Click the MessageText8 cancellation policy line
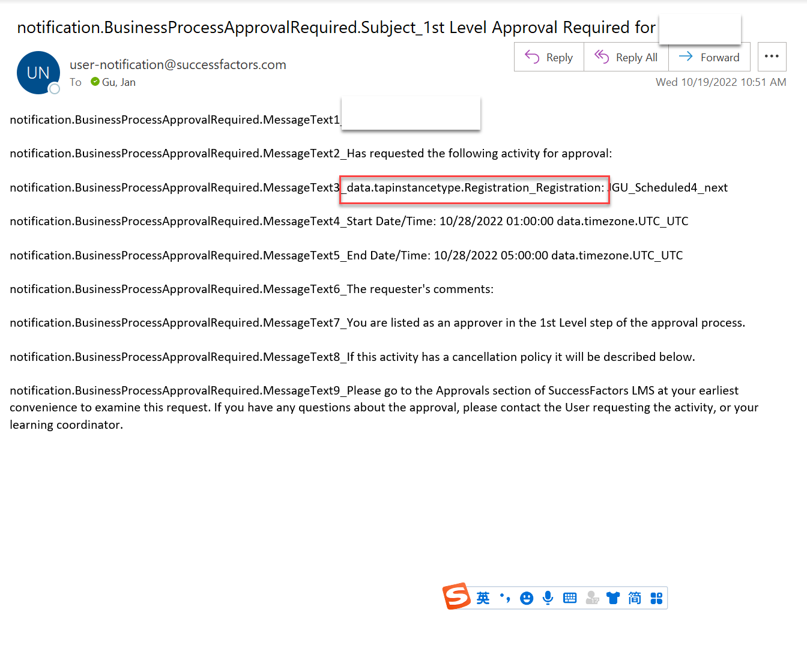807x672 pixels. (x=352, y=357)
